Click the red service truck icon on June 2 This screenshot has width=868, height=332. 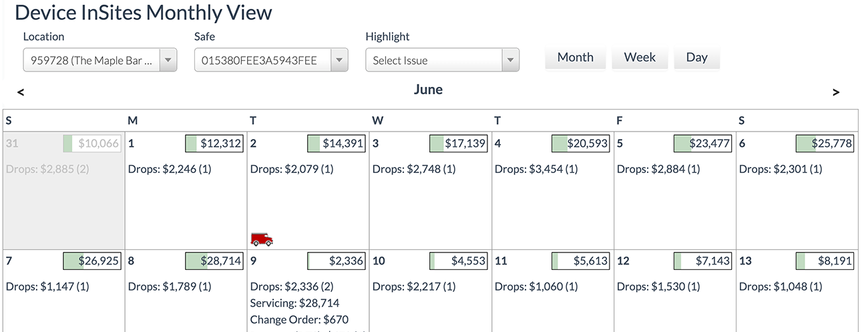(262, 238)
